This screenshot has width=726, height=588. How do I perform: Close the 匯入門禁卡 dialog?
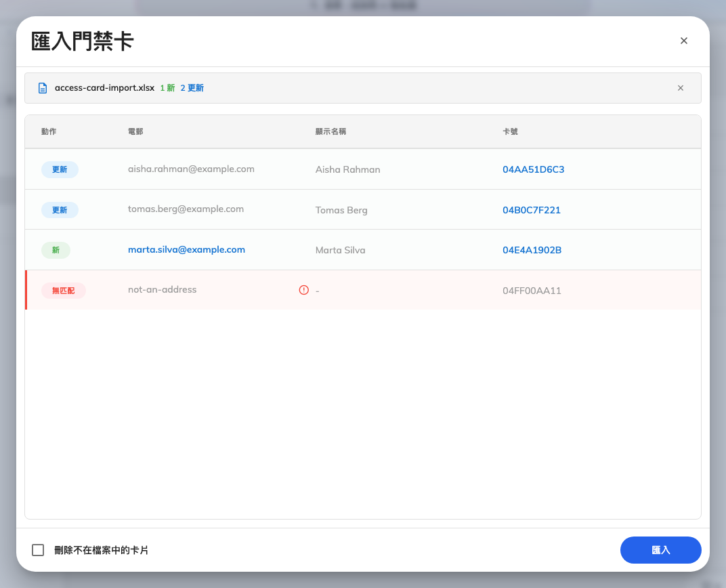683,41
